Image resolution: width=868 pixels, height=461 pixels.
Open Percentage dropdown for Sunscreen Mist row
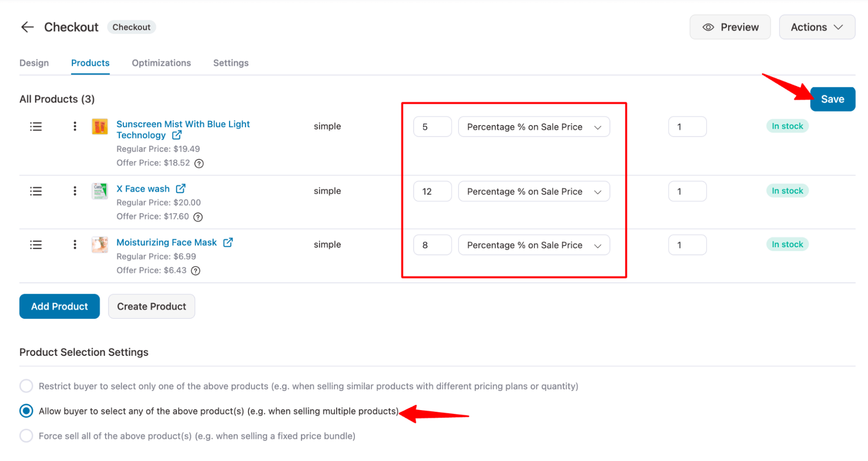coord(534,126)
